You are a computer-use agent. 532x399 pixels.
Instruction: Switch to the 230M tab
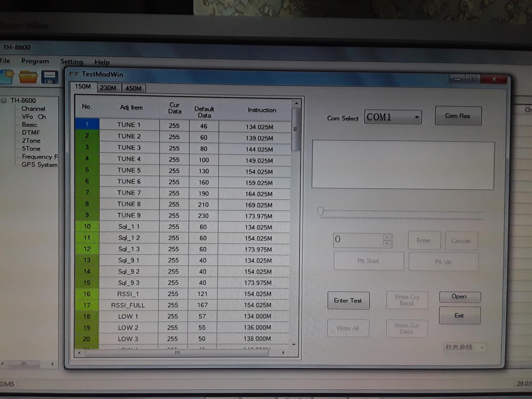coord(108,88)
